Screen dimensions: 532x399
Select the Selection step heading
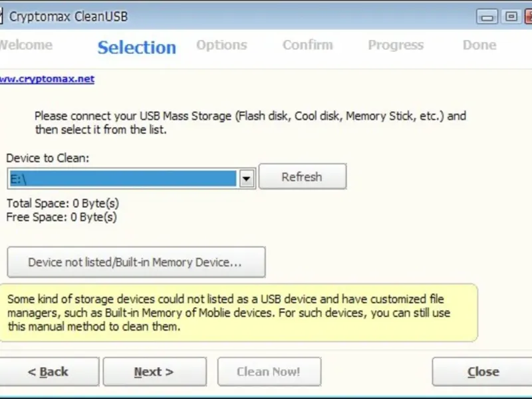click(136, 47)
